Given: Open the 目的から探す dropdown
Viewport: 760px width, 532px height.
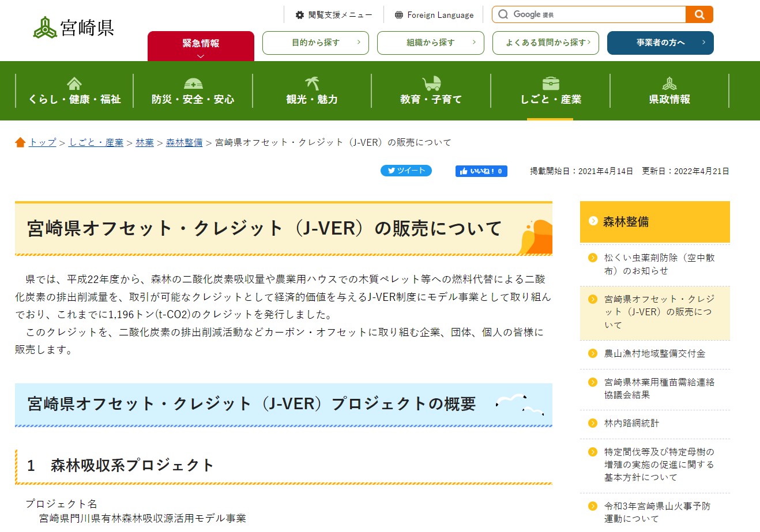Looking at the screenshot, I should [315, 43].
